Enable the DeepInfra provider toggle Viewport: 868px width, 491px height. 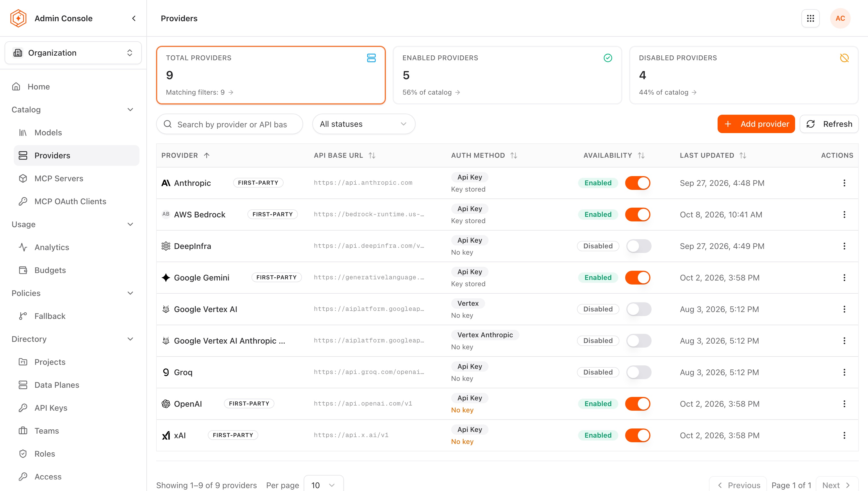tap(638, 246)
